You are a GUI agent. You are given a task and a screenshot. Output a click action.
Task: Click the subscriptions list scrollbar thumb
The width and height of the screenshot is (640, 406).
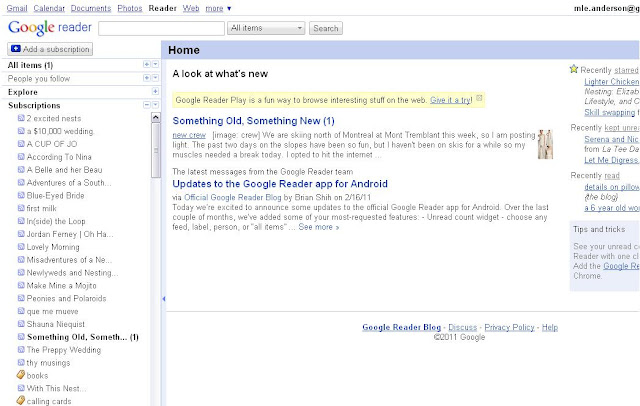point(156,150)
